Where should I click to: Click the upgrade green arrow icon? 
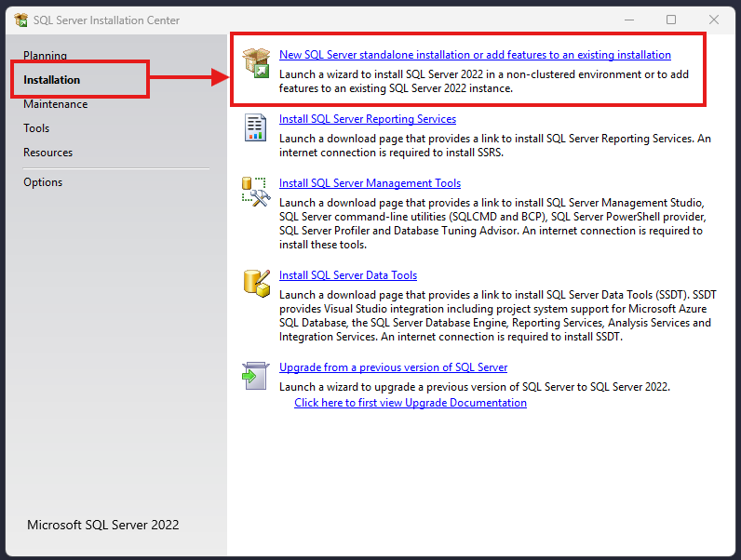255,376
